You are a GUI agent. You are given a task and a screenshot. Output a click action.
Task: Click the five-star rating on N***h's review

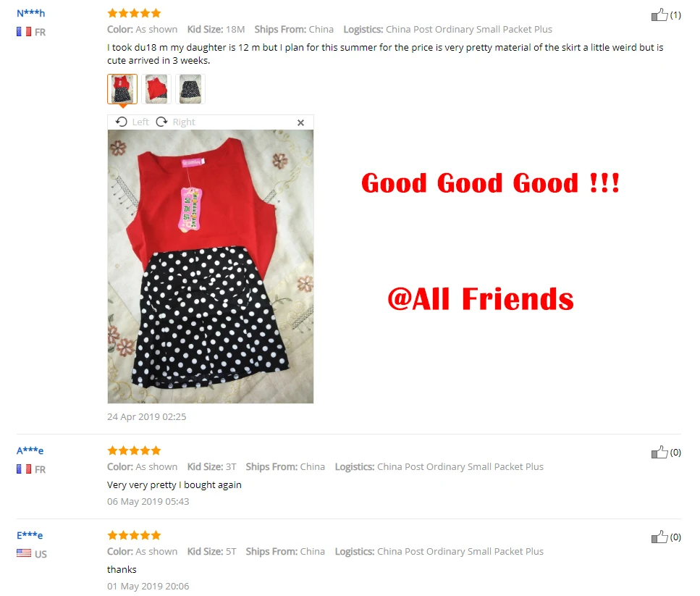[134, 13]
